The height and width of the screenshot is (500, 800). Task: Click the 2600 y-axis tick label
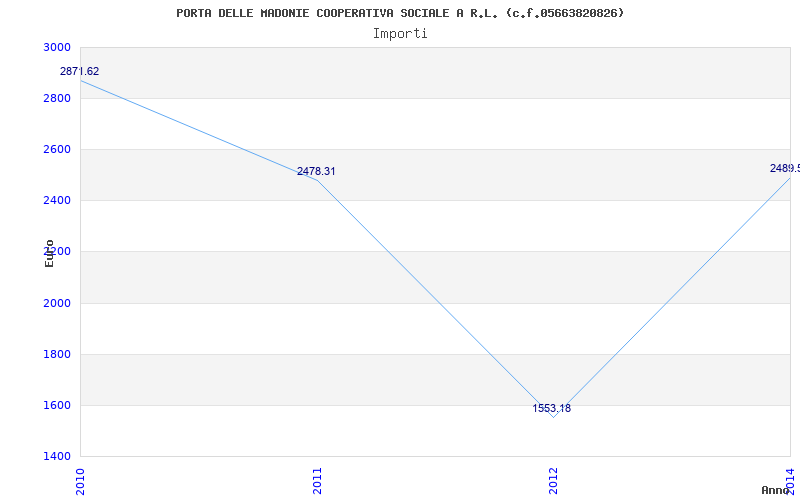point(56,149)
